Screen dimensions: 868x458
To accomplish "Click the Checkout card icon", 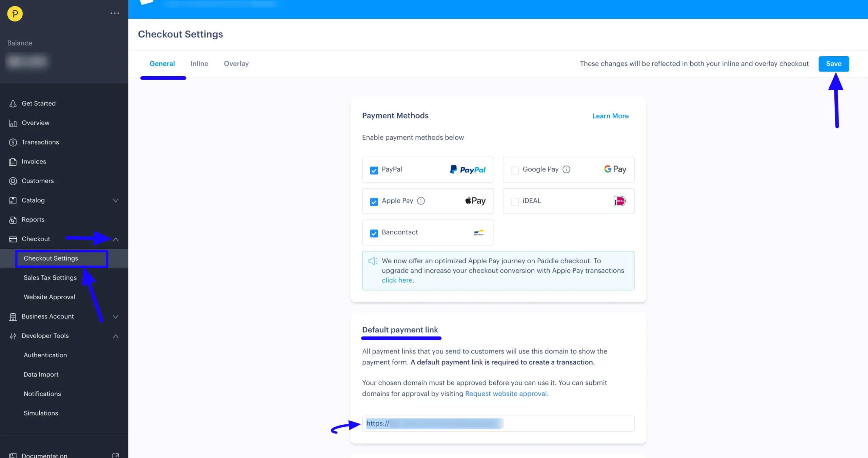I will [x=13, y=239].
